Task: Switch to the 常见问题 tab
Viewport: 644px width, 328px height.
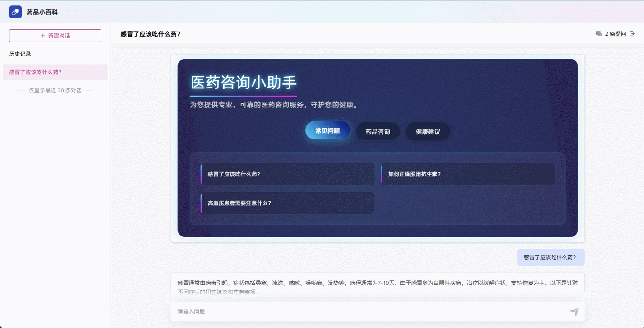Action: [327, 130]
